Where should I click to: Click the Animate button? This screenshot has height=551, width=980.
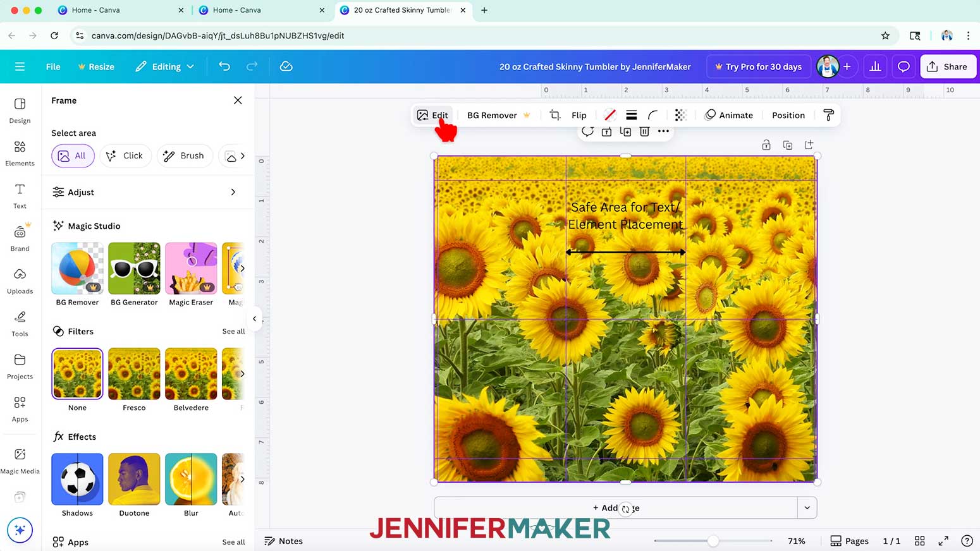(729, 115)
